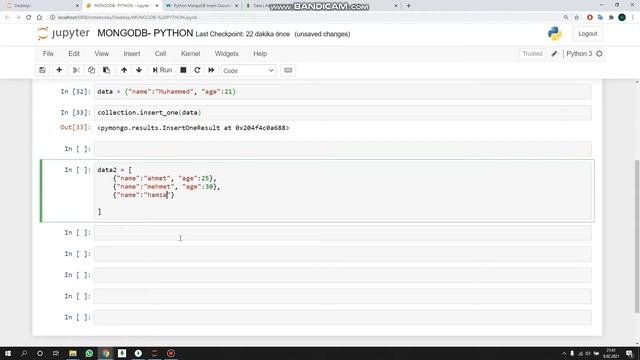Click the Trusted notebook indicator

(x=532, y=53)
